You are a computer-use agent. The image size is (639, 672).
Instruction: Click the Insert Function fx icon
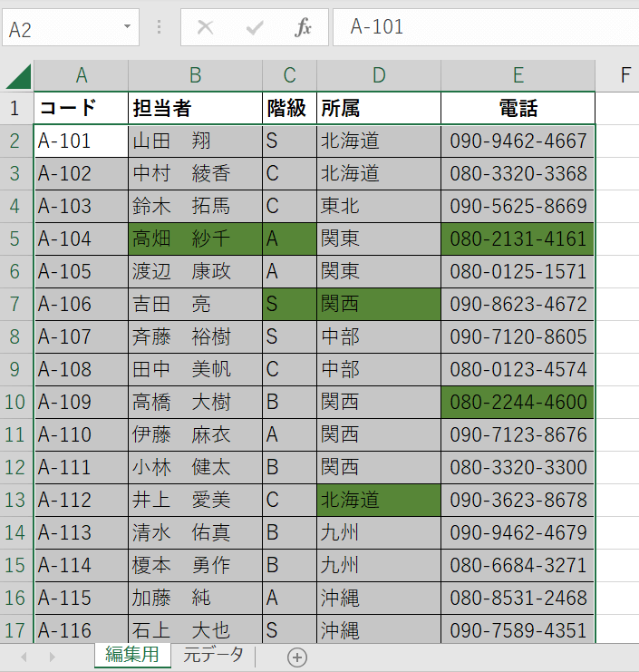(x=303, y=28)
